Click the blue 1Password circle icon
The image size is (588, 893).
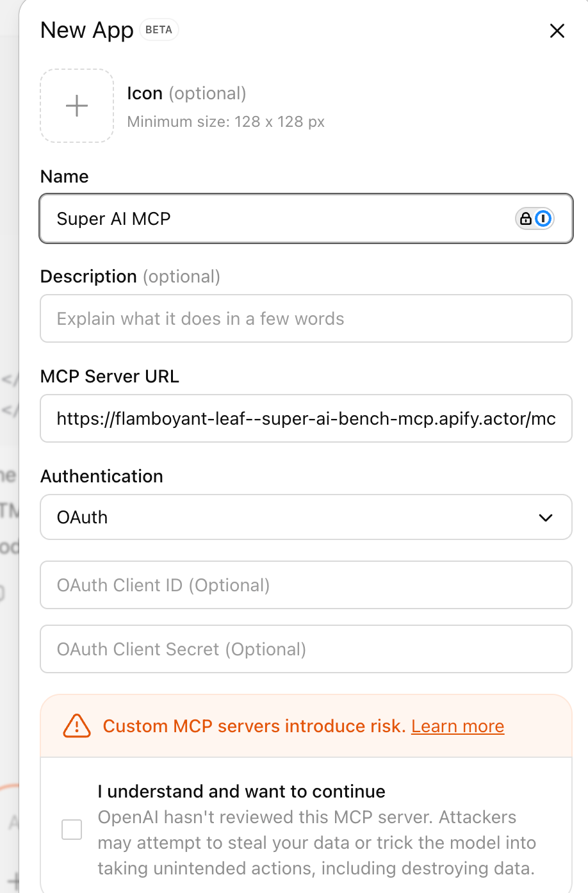click(543, 219)
